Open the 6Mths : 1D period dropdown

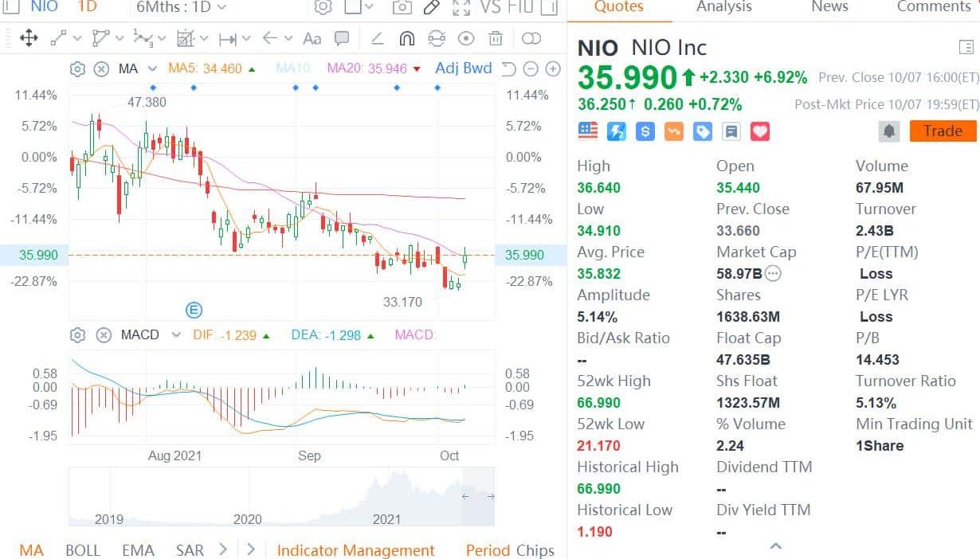coord(182,7)
